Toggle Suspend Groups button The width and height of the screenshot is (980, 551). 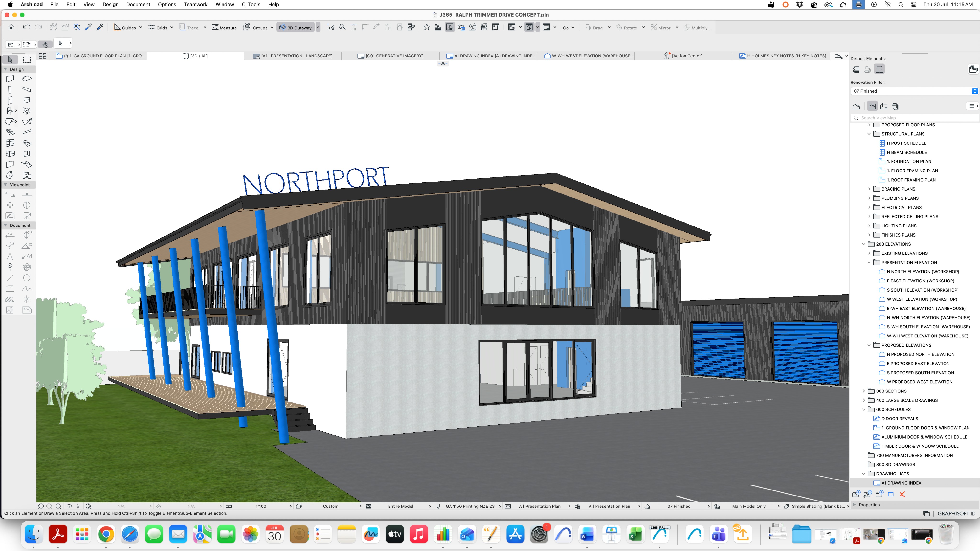(255, 27)
